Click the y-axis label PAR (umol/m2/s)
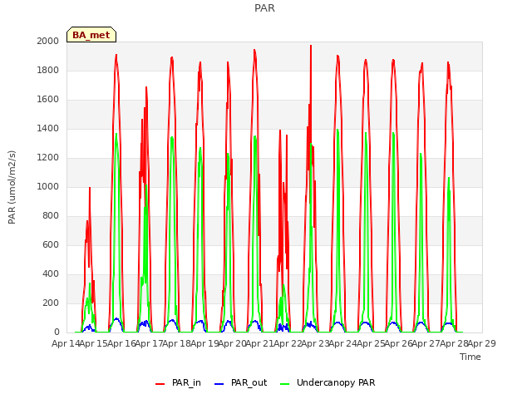 click(12, 187)
